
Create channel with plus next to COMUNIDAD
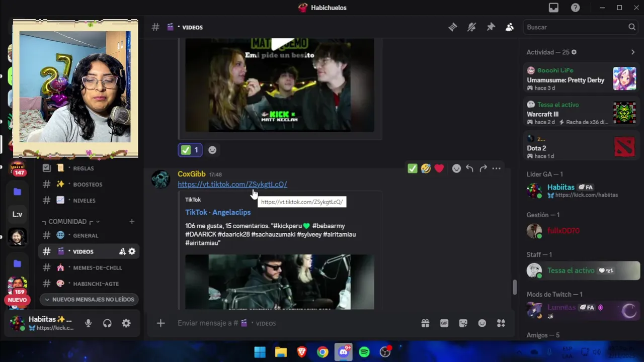coord(132,221)
